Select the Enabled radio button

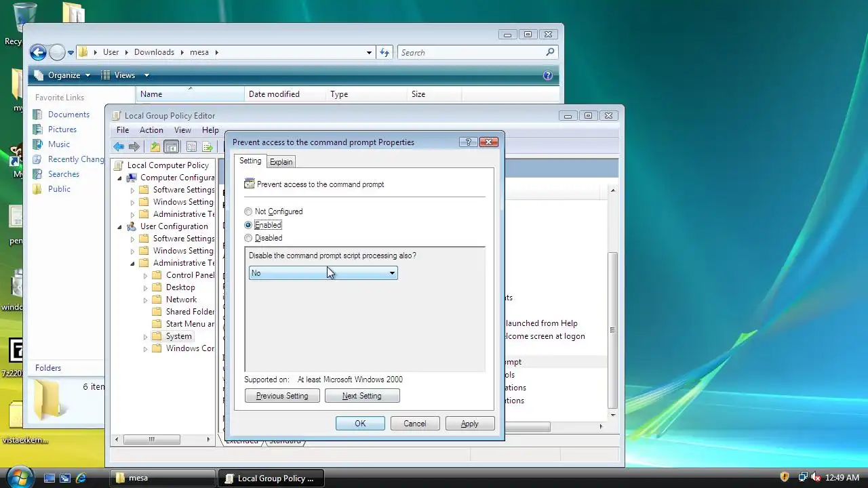click(248, 225)
